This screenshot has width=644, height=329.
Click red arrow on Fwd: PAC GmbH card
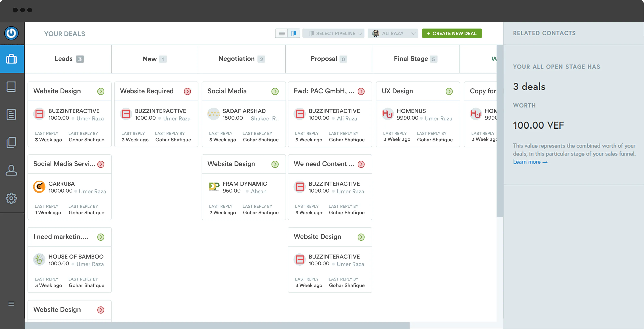(361, 92)
